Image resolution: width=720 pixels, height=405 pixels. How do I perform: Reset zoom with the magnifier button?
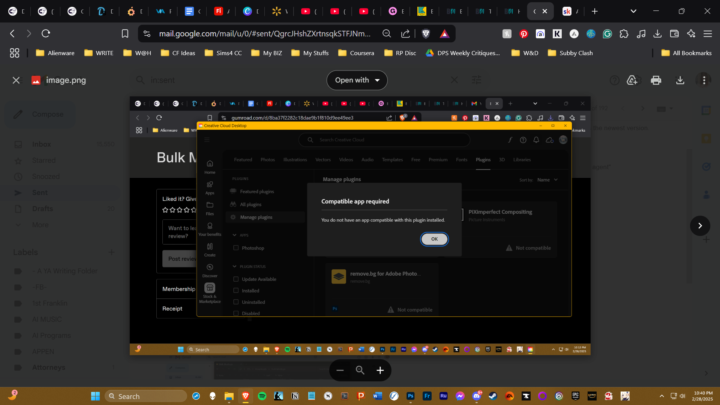pos(360,371)
